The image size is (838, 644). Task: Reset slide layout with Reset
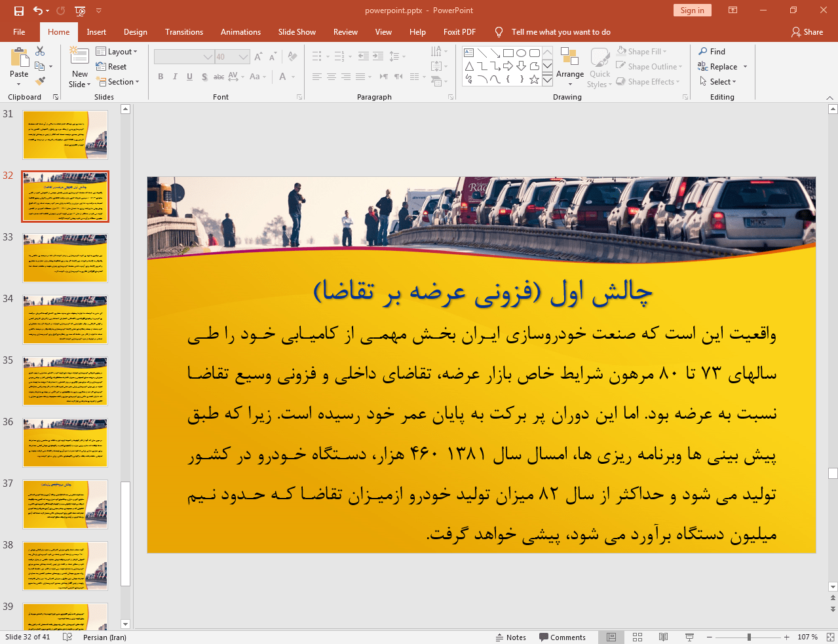click(111, 67)
